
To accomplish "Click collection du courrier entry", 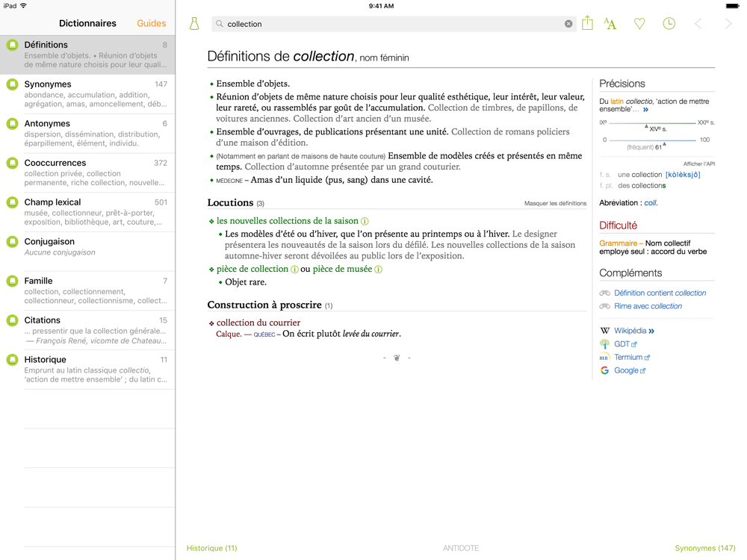I will tap(258, 323).
